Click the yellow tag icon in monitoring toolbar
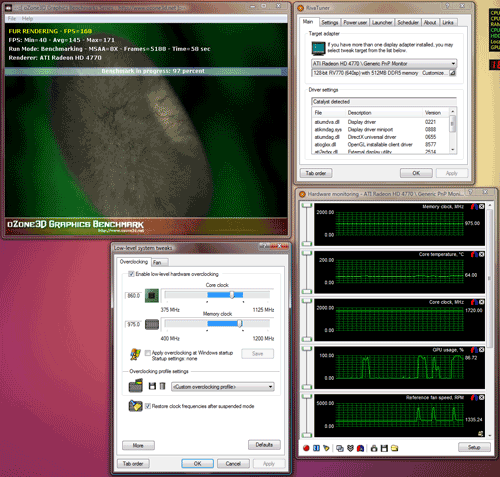Screen dimensions: 500x477 326,448
